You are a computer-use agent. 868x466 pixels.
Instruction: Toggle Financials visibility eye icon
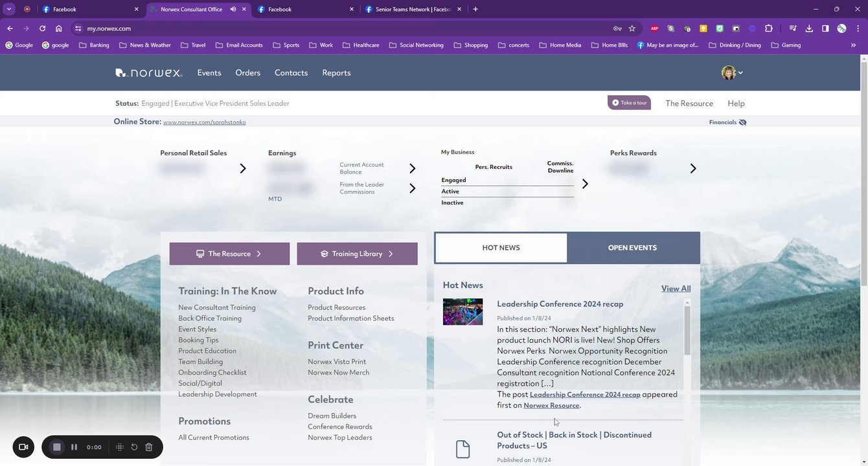tap(743, 122)
